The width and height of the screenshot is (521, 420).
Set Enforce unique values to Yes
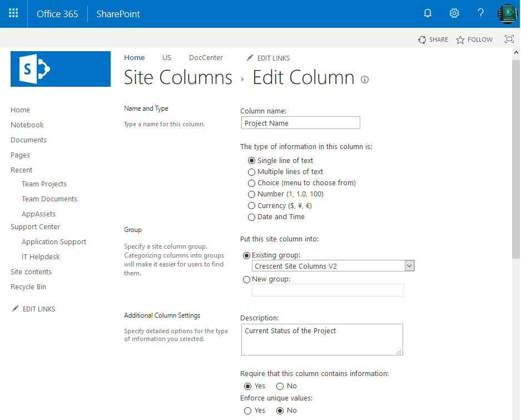point(246,411)
